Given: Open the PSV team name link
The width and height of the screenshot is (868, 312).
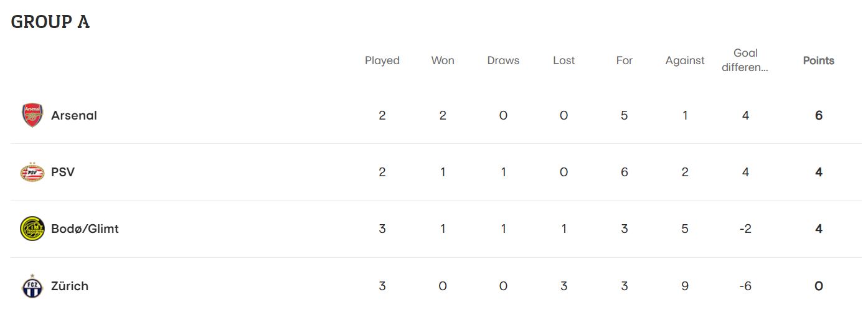Looking at the screenshot, I should (63, 172).
